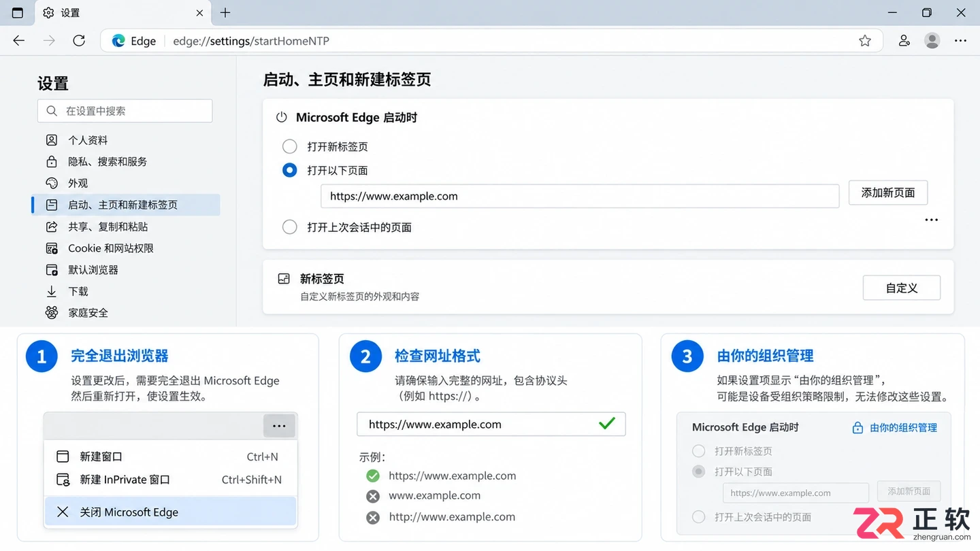This screenshot has height=551, width=980.
Task: Open the Edge three-dot menu in toolbar
Action: (x=960, y=41)
